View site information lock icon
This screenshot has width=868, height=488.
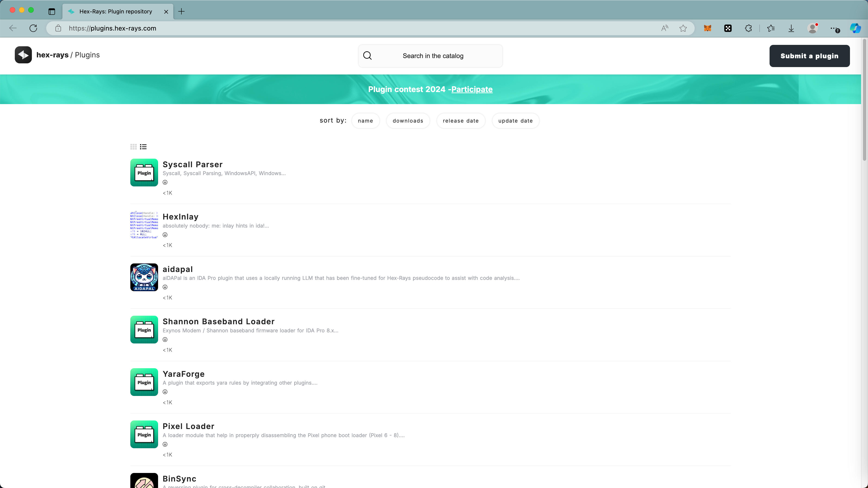point(58,28)
